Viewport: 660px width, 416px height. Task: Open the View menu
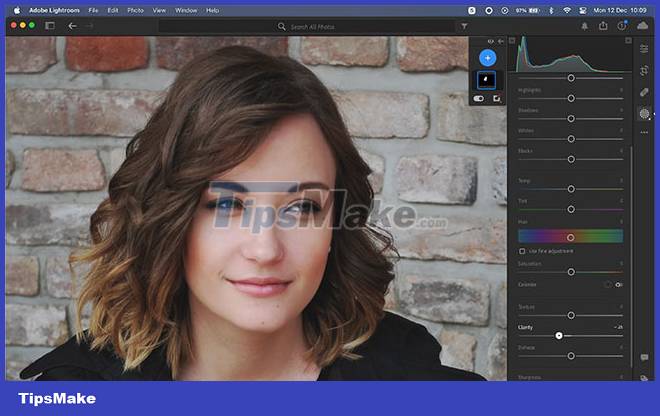tap(159, 10)
